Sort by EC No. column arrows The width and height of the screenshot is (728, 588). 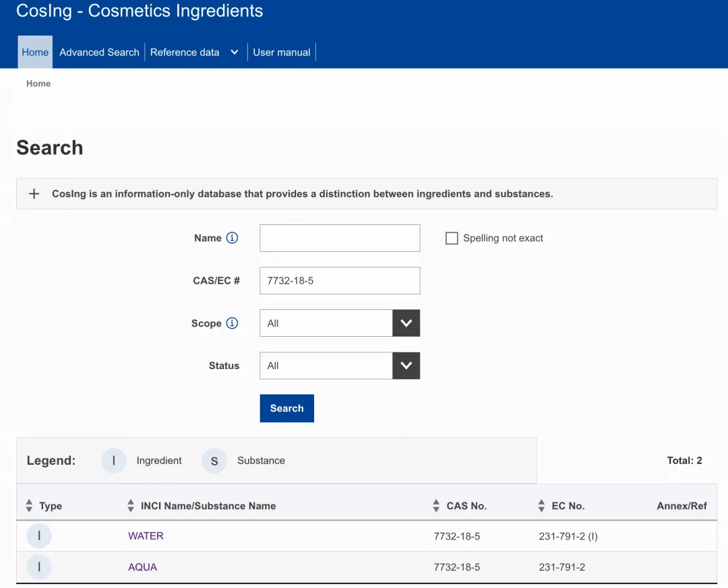point(541,506)
